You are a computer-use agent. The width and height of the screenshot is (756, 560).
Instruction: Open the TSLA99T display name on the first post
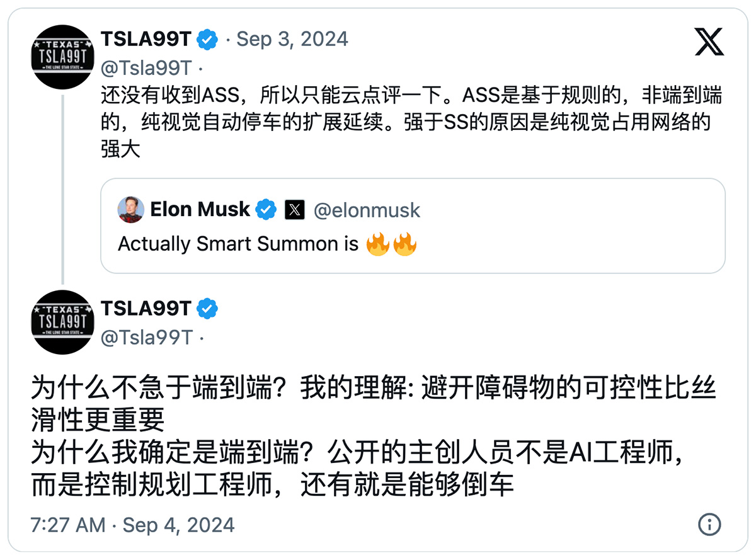[x=146, y=40]
